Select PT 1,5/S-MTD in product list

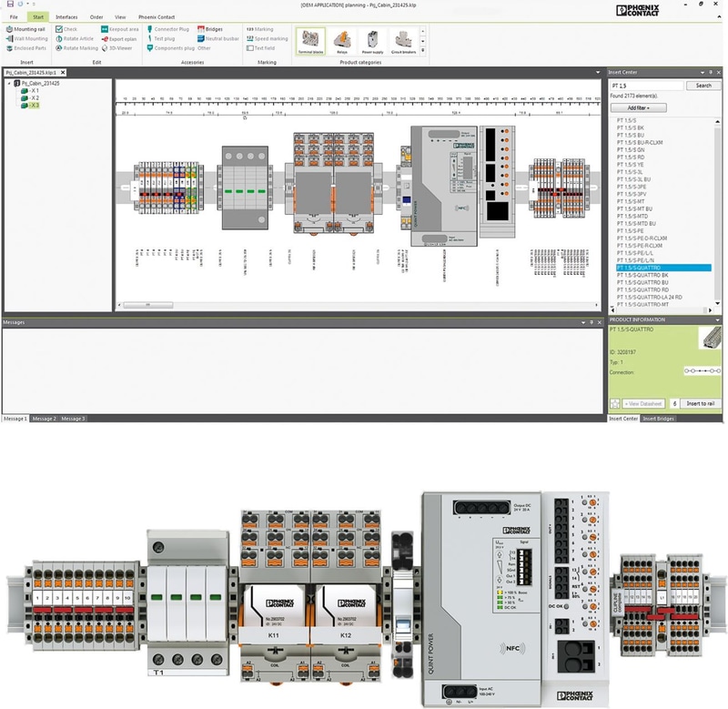tap(632, 216)
